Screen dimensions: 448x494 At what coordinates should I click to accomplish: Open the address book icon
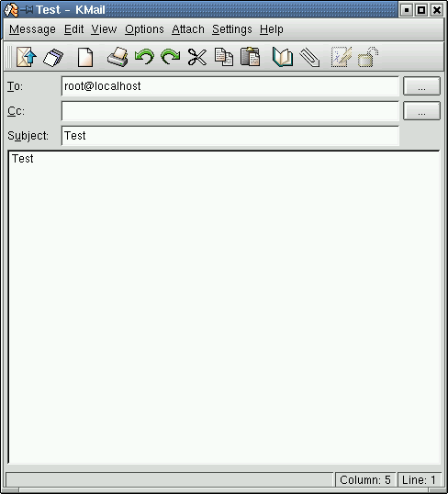[x=283, y=57]
